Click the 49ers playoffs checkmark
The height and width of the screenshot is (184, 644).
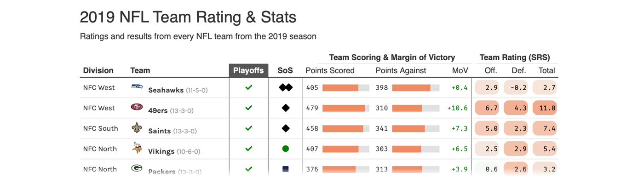tap(249, 108)
